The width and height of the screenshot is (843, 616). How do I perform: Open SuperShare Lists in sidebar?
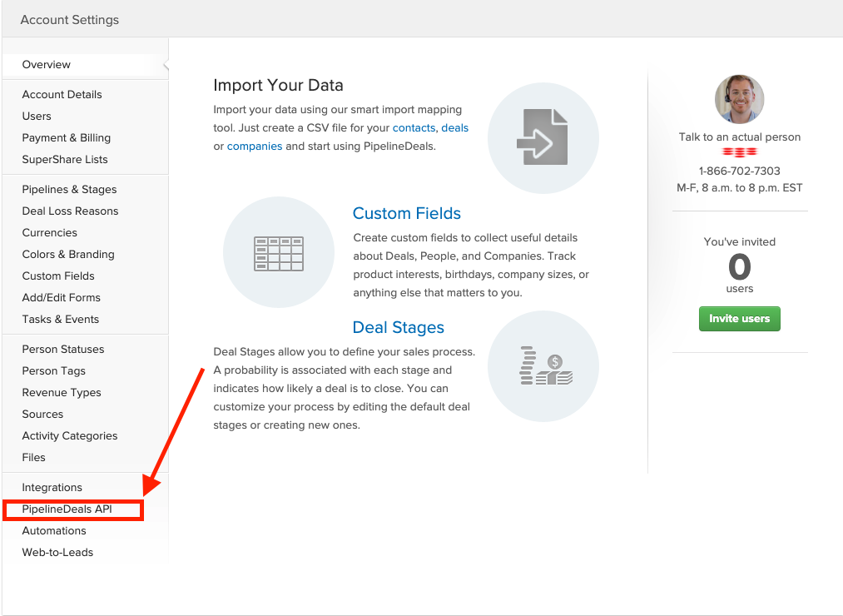pyautogui.click(x=65, y=159)
